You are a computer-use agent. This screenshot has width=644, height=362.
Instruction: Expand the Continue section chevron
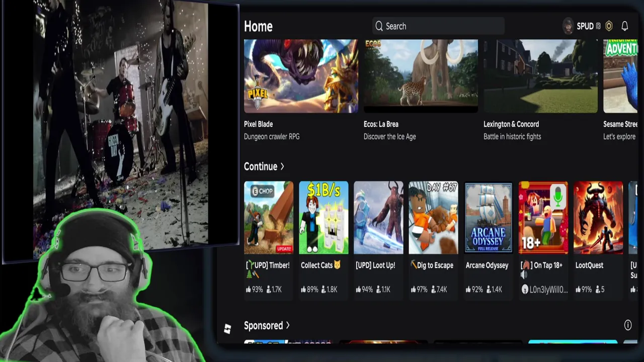pyautogui.click(x=282, y=166)
